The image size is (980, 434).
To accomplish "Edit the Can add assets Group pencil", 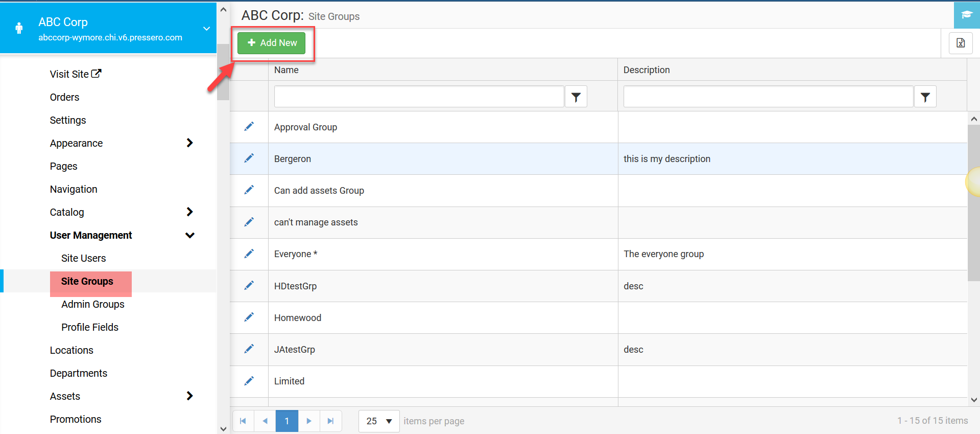I will click(x=249, y=190).
